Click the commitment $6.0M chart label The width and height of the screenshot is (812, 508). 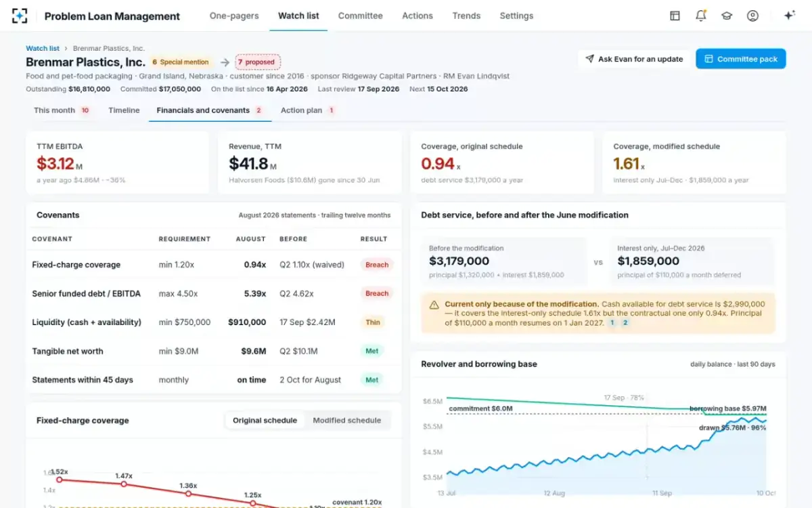(480, 408)
